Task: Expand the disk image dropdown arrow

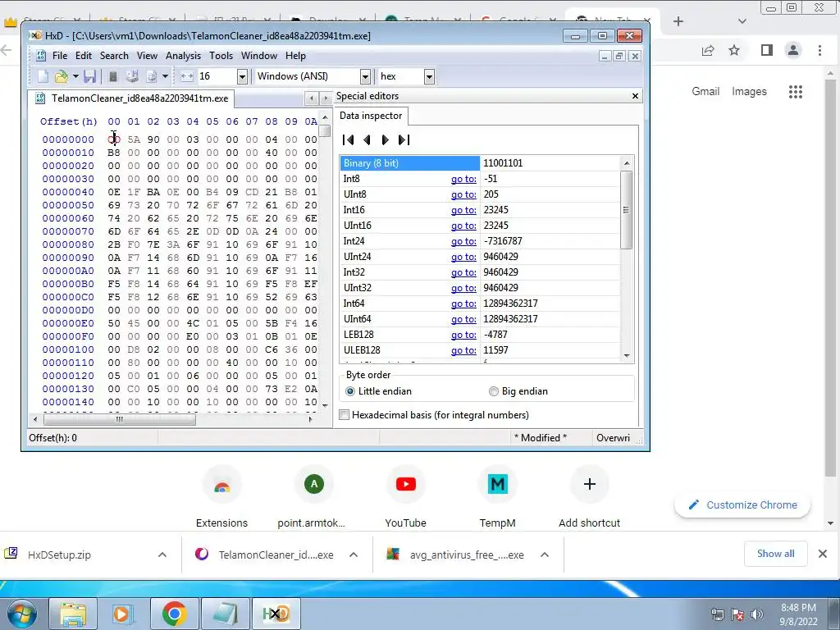Action: pos(165,76)
